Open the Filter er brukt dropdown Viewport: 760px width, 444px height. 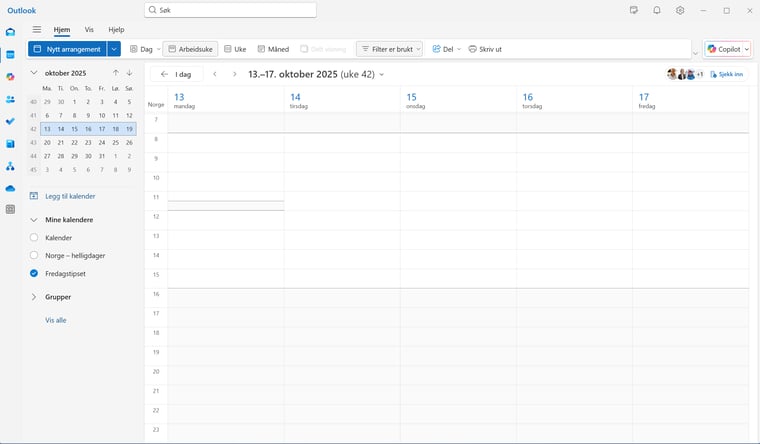click(x=389, y=49)
